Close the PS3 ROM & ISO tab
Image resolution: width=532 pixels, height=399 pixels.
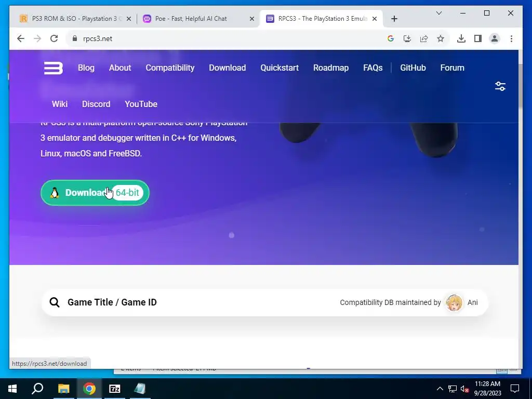coord(129,19)
